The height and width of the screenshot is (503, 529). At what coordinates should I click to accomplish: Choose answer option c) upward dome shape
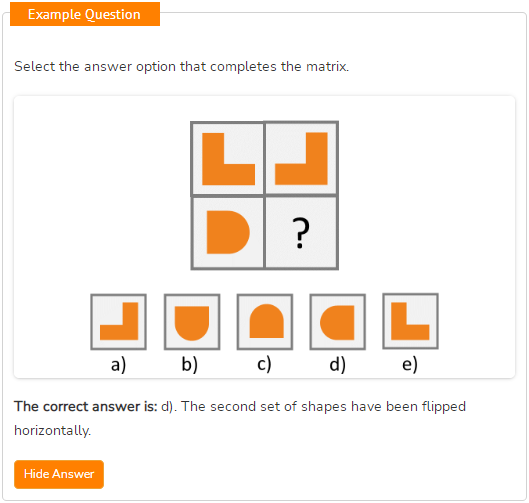pos(265,322)
